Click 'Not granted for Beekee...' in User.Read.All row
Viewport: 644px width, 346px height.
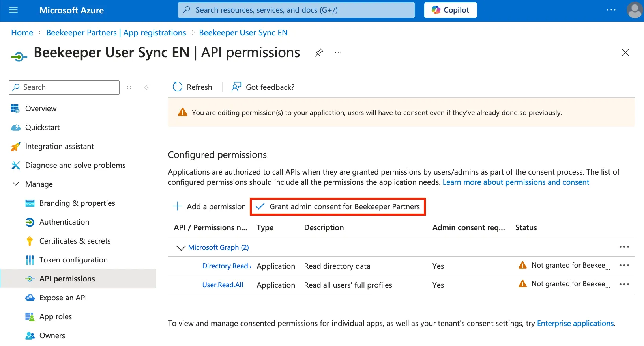click(x=571, y=284)
